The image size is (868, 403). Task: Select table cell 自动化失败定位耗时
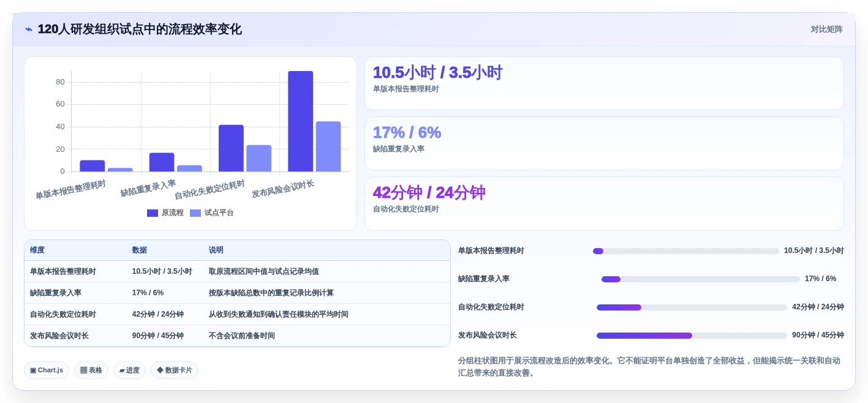(63, 314)
